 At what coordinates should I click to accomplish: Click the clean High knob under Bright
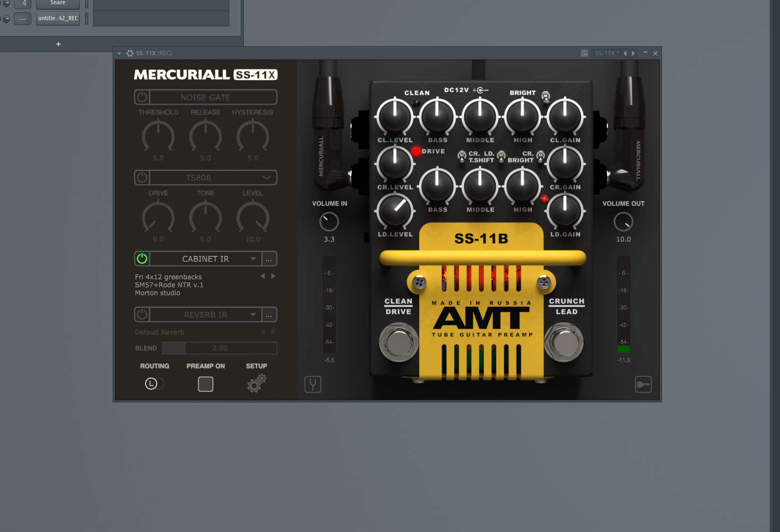pyautogui.click(x=522, y=116)
